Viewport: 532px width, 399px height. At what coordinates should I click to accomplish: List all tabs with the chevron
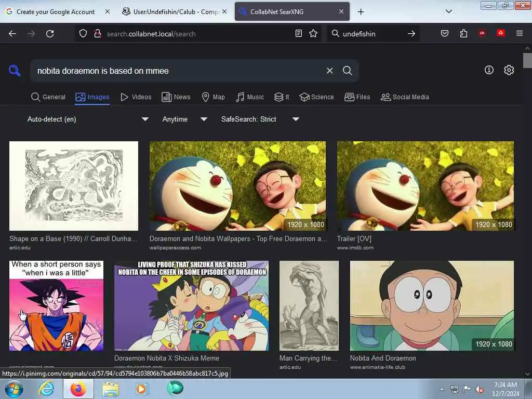(x=448, y=11)
